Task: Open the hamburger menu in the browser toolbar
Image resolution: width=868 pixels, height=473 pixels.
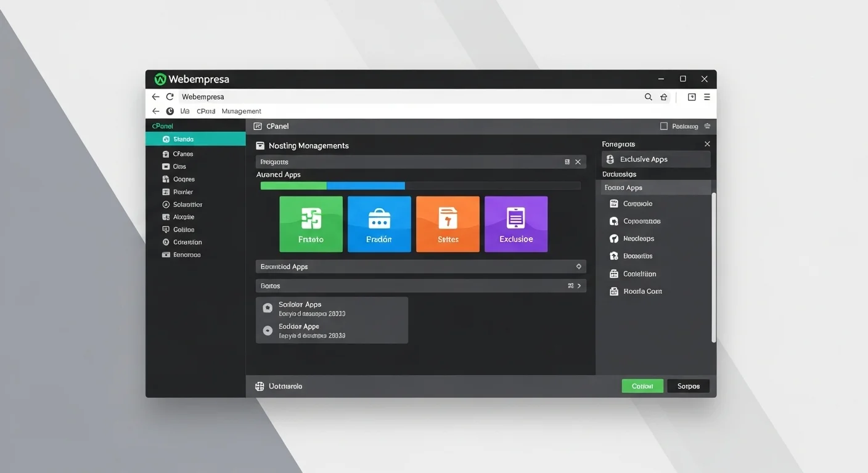Action: point(706,97)
